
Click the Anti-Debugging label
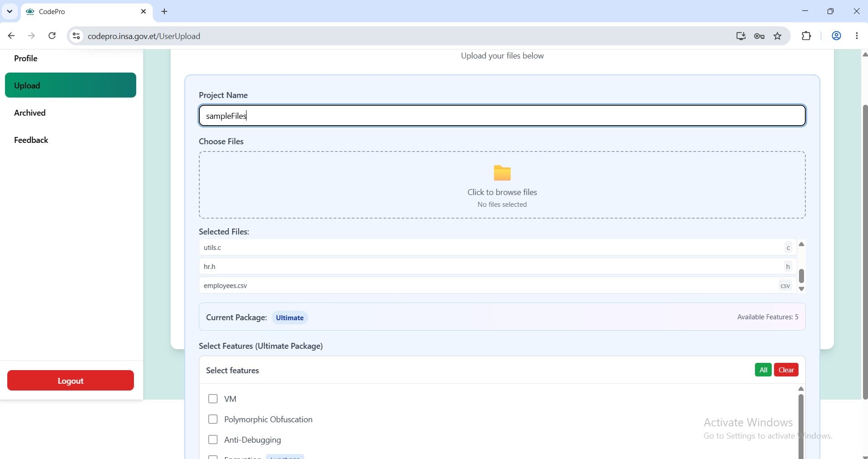coord(252,439)
